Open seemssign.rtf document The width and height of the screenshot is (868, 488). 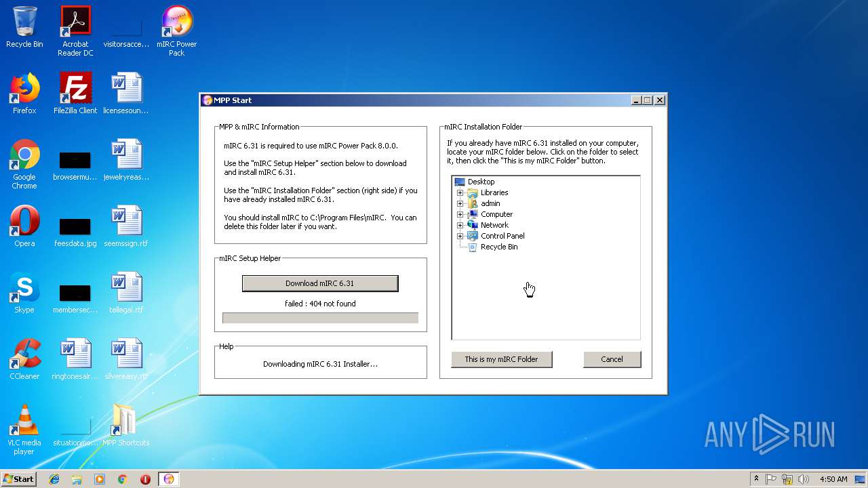[x=126, y=226]
